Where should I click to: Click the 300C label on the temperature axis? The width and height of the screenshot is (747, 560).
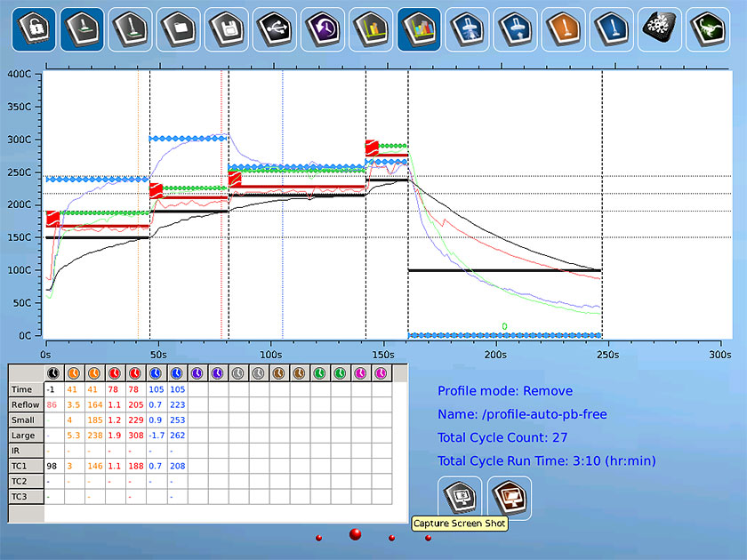pyautogui.click(x=19, y=140)
